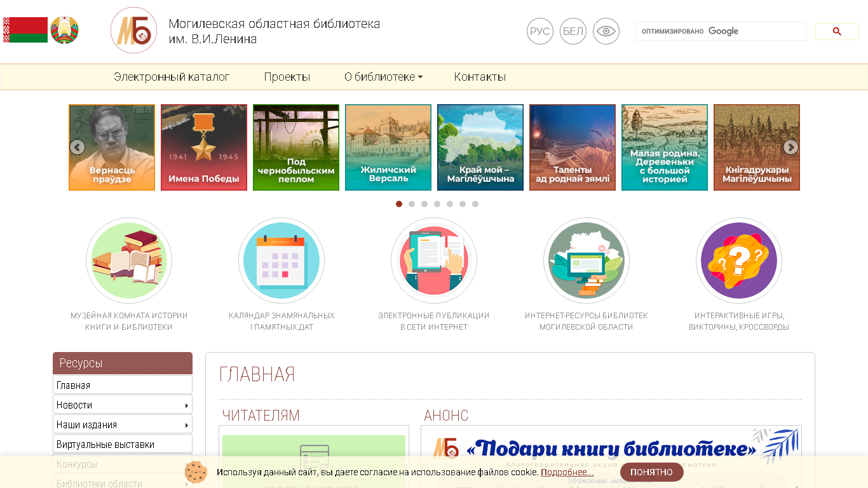Focus the Google custom search field

721,31
